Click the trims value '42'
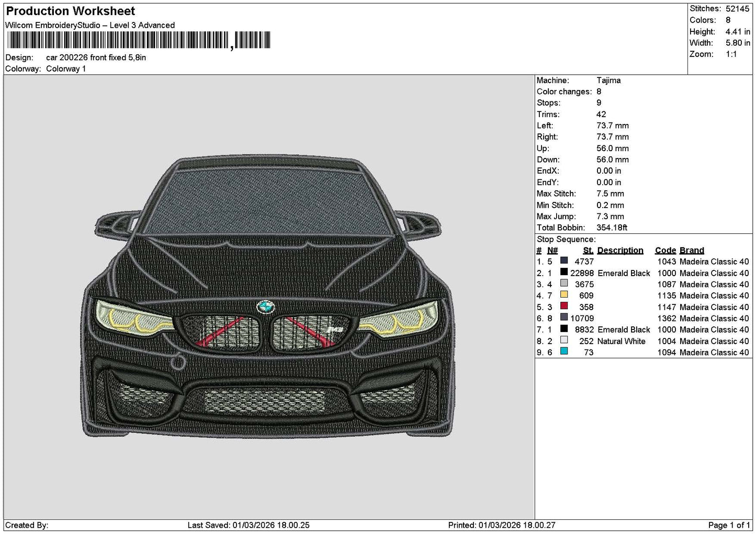This screenshot has height=534, width=756. (x=601, y=115)
